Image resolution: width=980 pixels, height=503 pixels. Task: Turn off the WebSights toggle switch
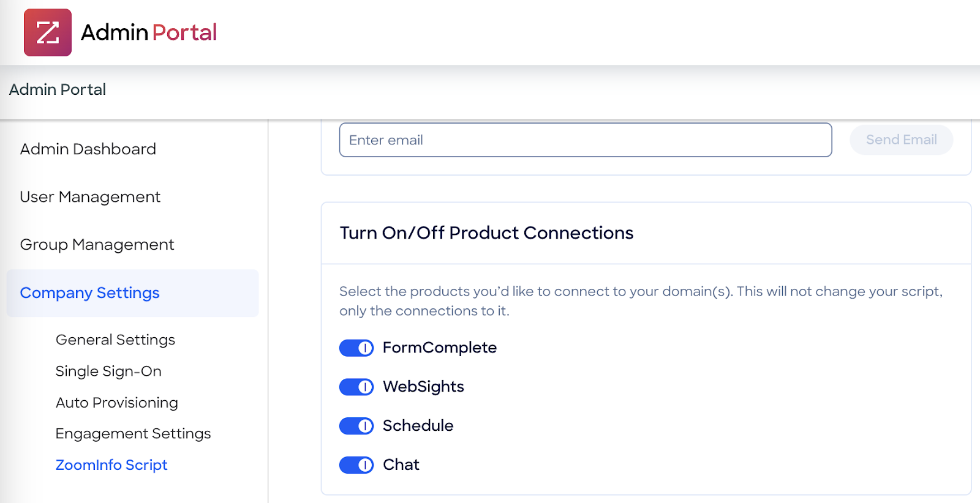pyautogui.click(x=356, y=387)
